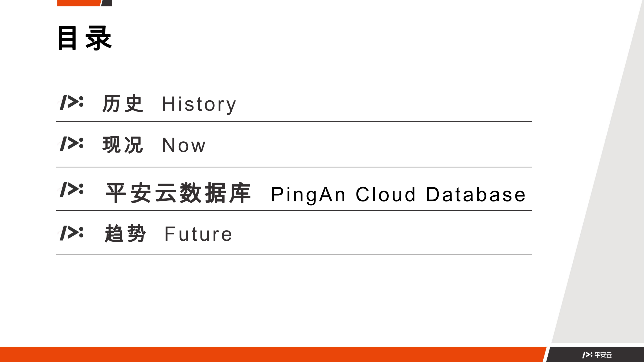Click the Chinese text 现况
Screen dimensions: 644x362
[123, 145]
